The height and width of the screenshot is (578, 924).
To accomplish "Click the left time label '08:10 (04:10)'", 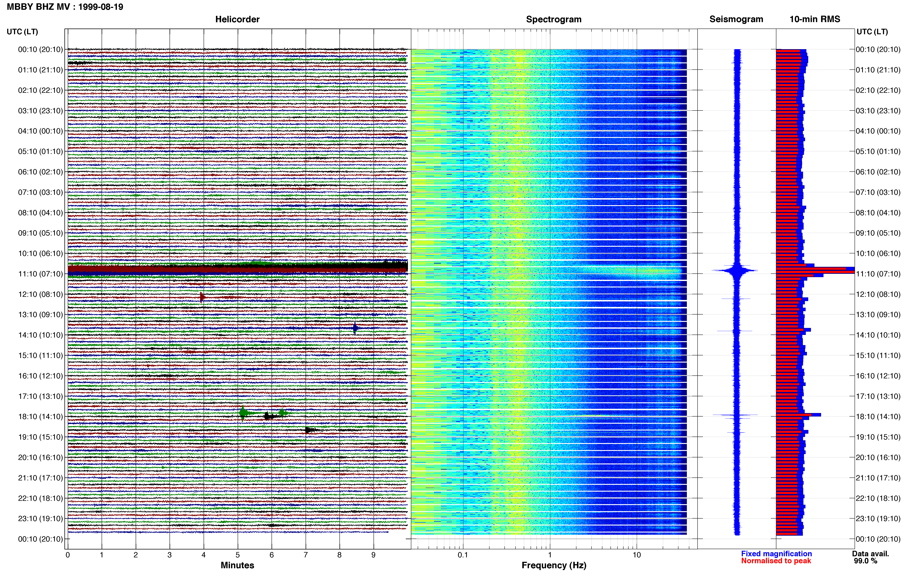I will (x=41, y=212).
